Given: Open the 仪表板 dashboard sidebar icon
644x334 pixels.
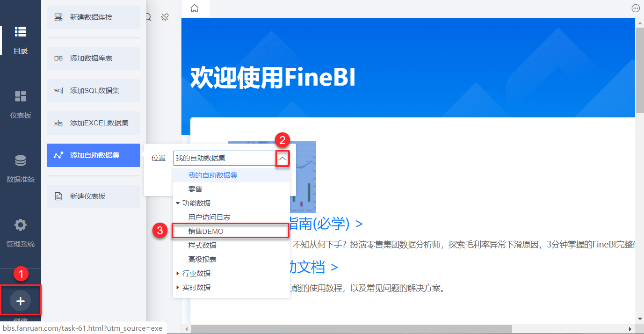Looking at the screenshot, I should 20,96.
